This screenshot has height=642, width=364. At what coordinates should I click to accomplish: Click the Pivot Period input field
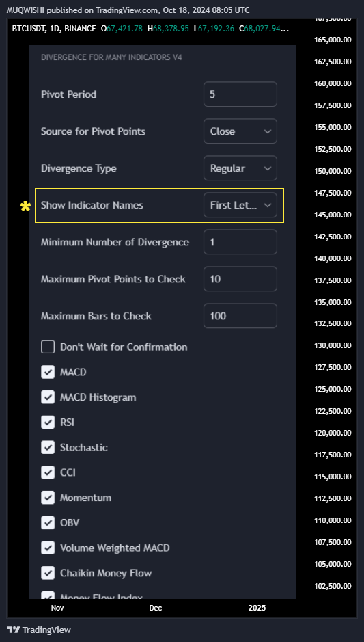(x=240, y=94)
